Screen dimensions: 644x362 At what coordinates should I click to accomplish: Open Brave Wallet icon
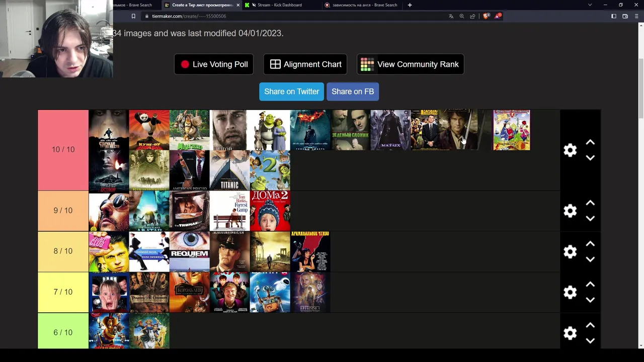625,16
